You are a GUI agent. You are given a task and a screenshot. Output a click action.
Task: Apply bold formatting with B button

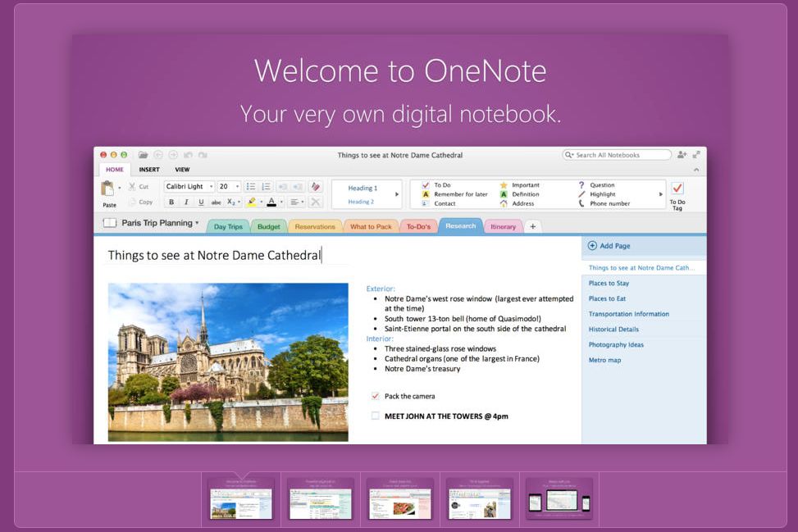(171, 202)
